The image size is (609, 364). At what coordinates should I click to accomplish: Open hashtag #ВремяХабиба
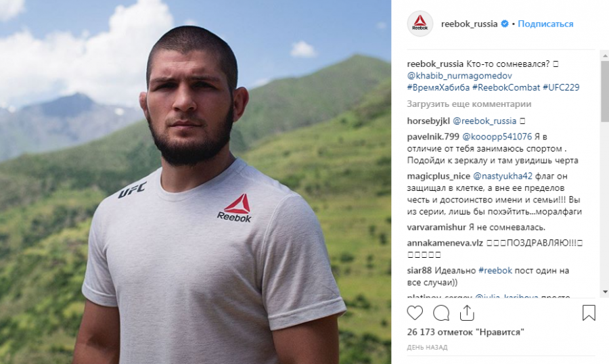point(438,87)
